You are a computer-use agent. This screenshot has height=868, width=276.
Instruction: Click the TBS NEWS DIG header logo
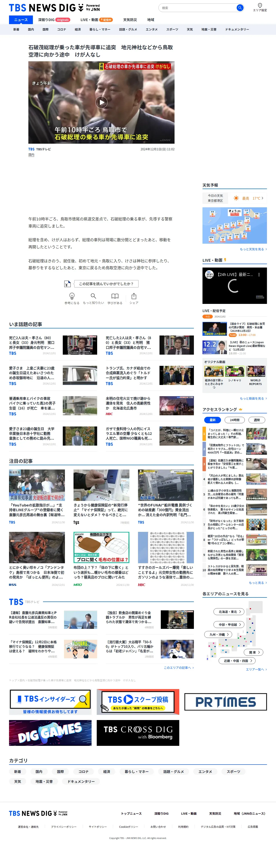[54, 7]
